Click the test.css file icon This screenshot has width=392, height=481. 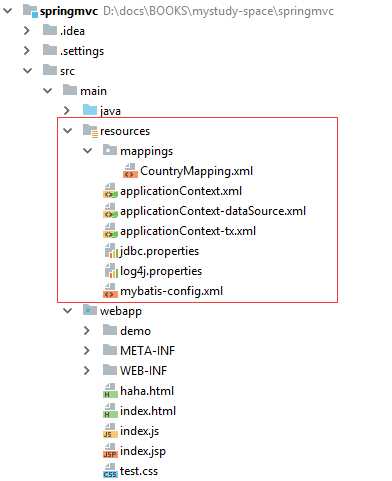click(x=110, y=471)
